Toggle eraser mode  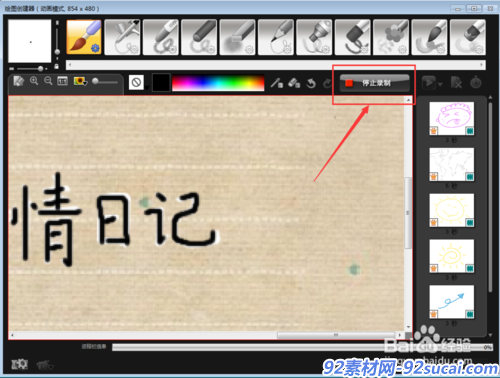point(294,83)
